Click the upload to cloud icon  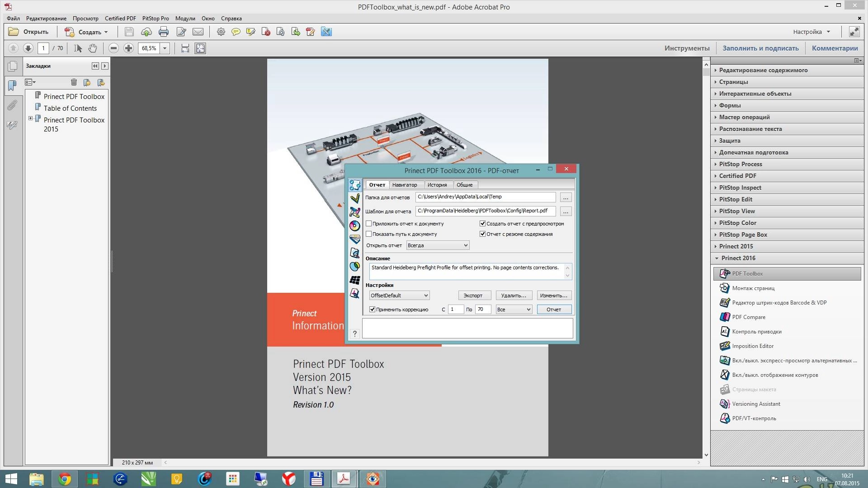146,32
